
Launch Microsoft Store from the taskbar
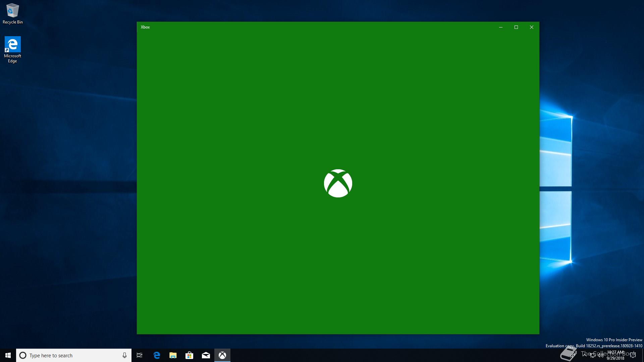pyautogui.click(x=190, y=355)
